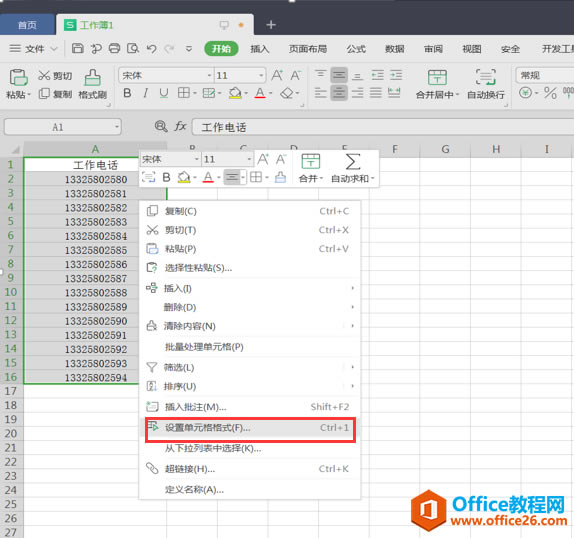Select column G header
Screen dimensions: 574x538
(445, 149)
